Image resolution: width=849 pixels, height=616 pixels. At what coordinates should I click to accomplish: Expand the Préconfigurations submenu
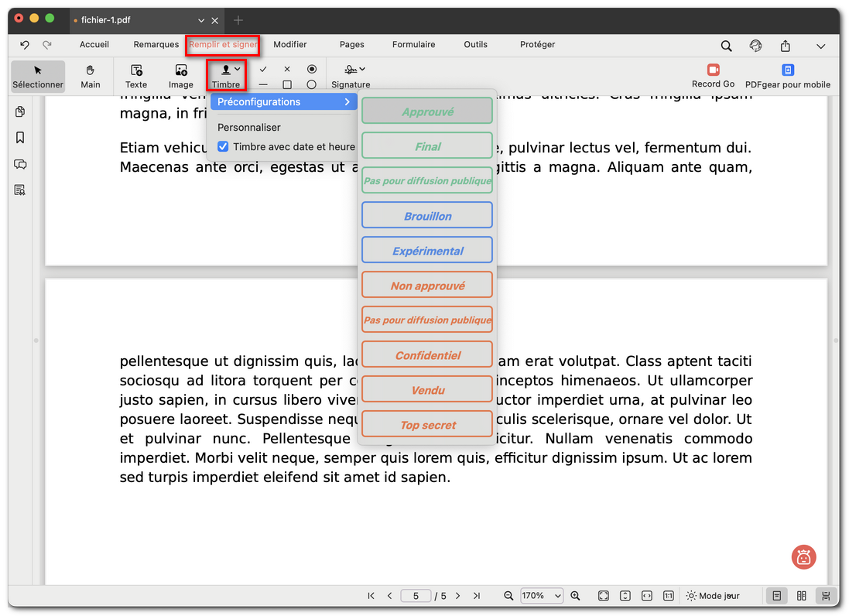(x=283, y=101)
